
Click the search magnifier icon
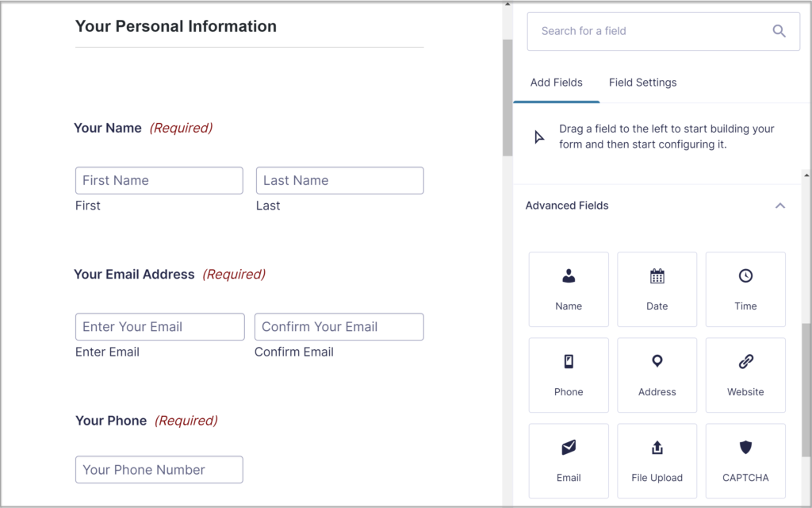point(779,30)
